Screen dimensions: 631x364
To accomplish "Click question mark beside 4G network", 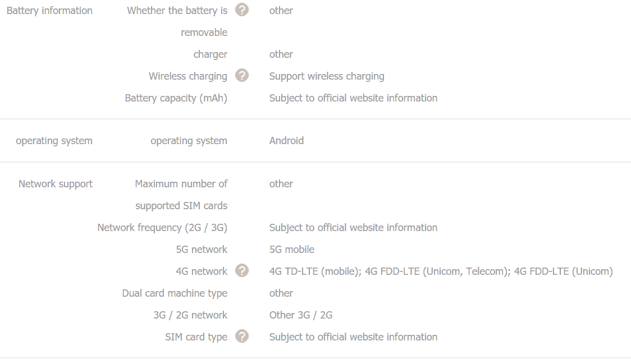I will [242, 270].
